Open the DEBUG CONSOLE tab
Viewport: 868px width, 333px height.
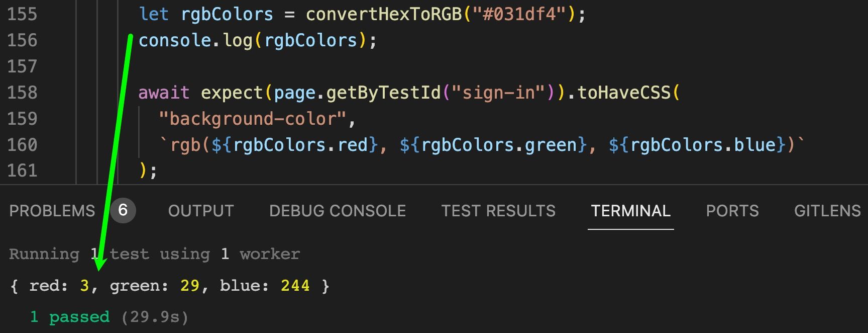tap(338, 211)
